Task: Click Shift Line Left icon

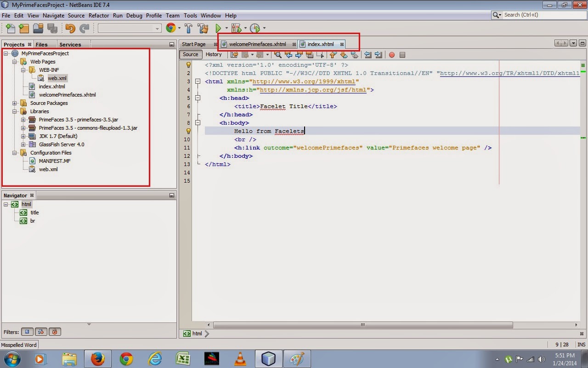Action: [368, 55]
